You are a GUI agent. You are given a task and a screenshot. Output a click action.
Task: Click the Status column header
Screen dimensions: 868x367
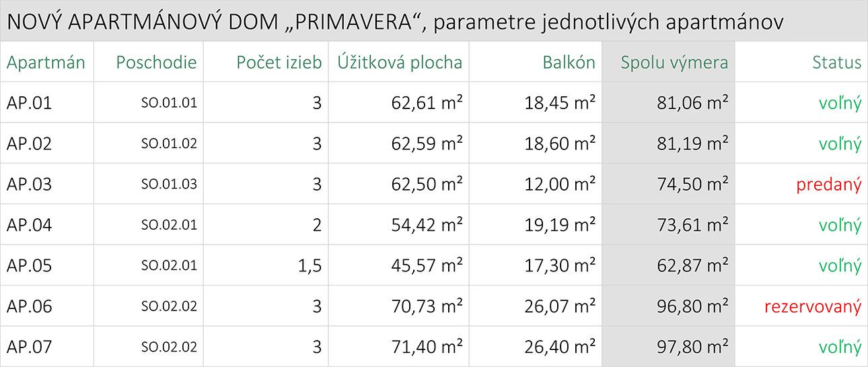(836, 63)
